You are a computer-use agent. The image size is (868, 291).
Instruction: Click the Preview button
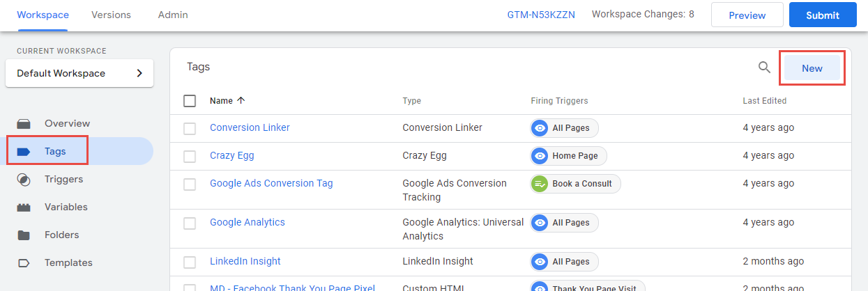tap(747, 15)
